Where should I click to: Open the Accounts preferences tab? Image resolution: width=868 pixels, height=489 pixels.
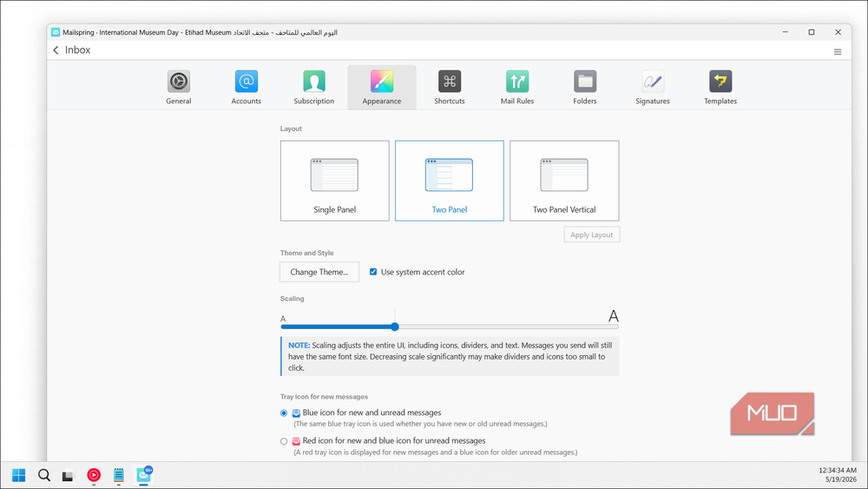pos(247,88)
